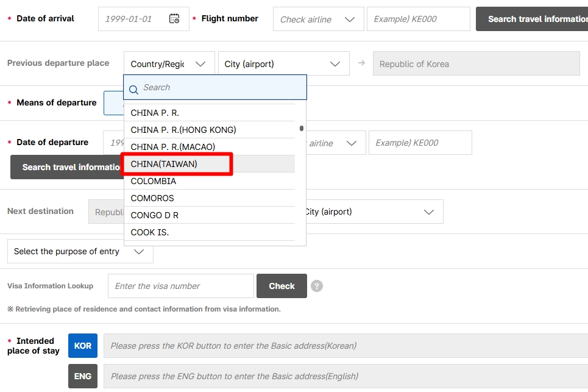
Task: Select CONGO D R country option
Action: [x=155, y=215]
